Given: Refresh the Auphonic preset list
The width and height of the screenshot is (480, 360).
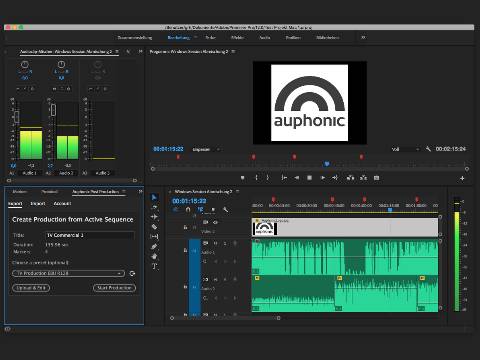Looking at the screenshot, I should [132, 273].
